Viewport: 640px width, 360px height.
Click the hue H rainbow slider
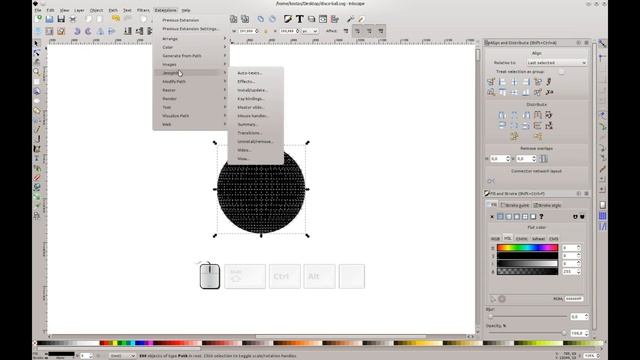click(x=527, y=248)
